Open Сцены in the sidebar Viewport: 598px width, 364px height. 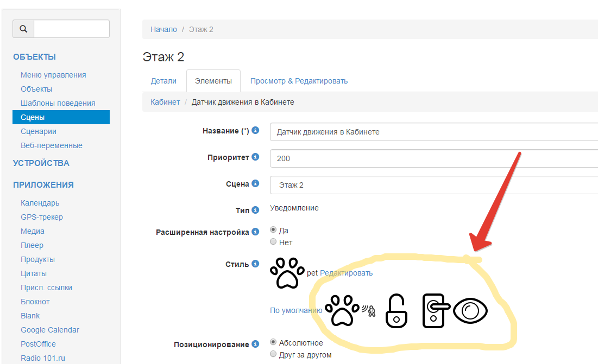(x=61, y=117)
